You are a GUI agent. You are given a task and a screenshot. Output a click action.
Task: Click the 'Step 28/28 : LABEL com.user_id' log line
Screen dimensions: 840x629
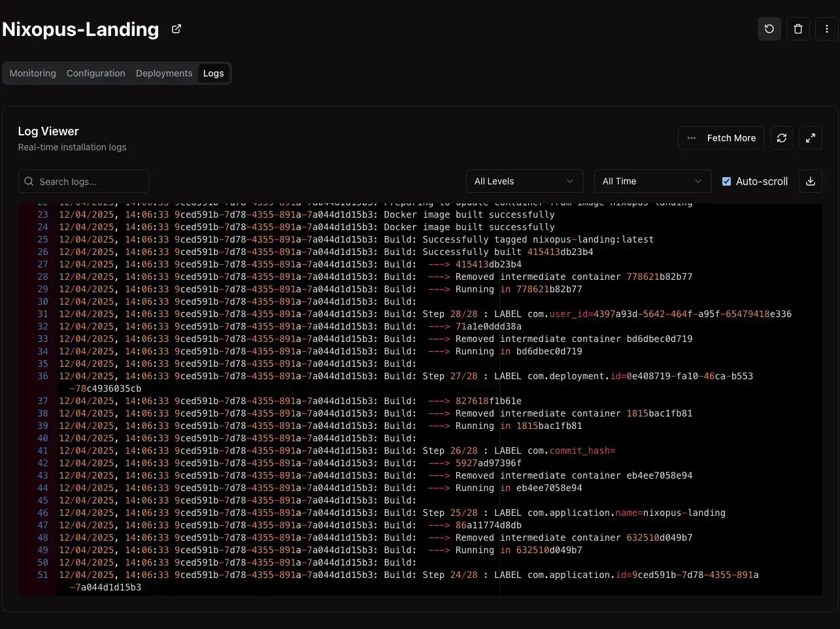(x=425, y=314)
